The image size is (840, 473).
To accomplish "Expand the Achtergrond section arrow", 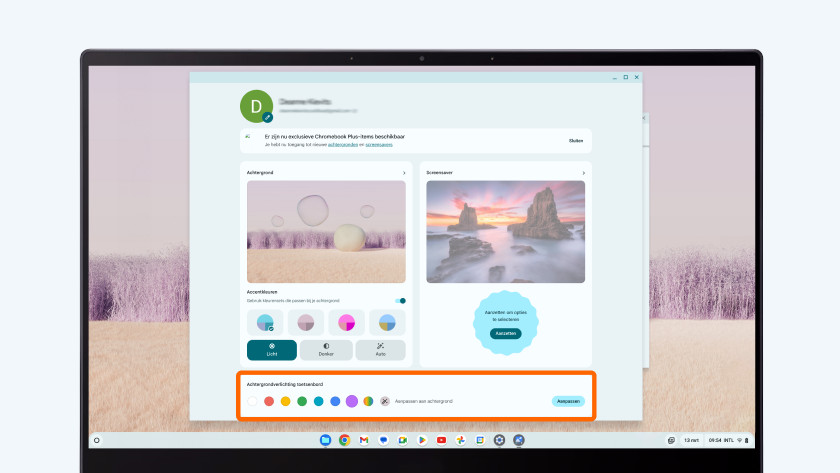I will [x=404, y=173].
